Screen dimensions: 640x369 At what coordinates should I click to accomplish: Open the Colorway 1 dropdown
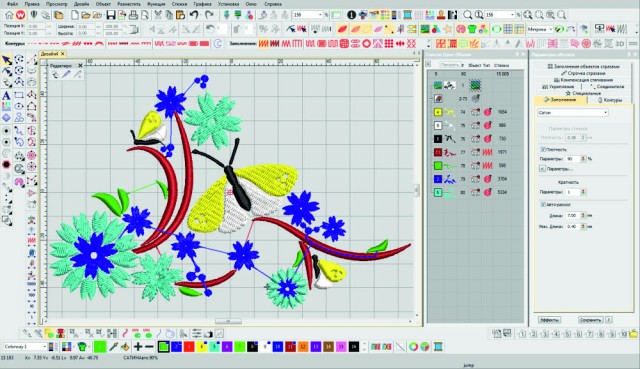[x=25, y=347]
